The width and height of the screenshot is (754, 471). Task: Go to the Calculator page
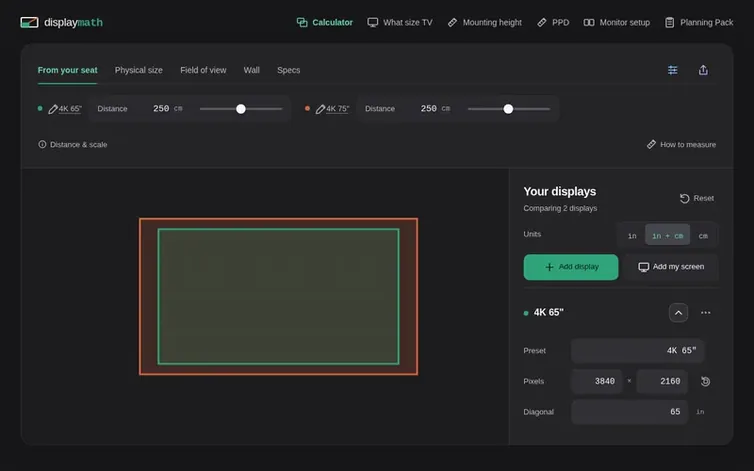click(x=325, y=23)
